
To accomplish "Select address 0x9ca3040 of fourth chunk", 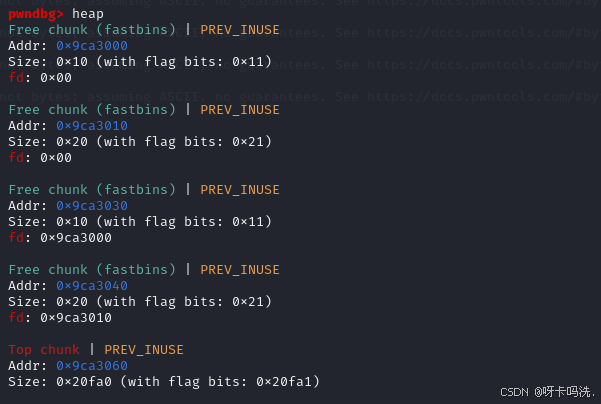I will pos(92,286).
